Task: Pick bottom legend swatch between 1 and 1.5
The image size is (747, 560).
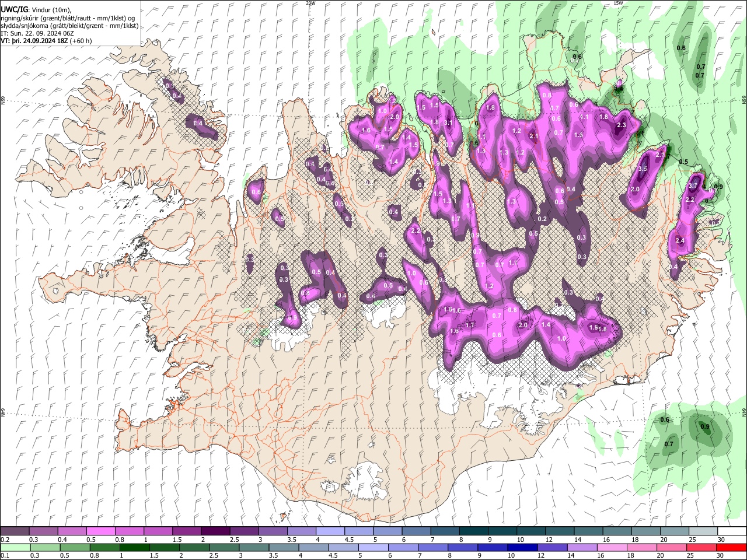Action: pos(135,547)
